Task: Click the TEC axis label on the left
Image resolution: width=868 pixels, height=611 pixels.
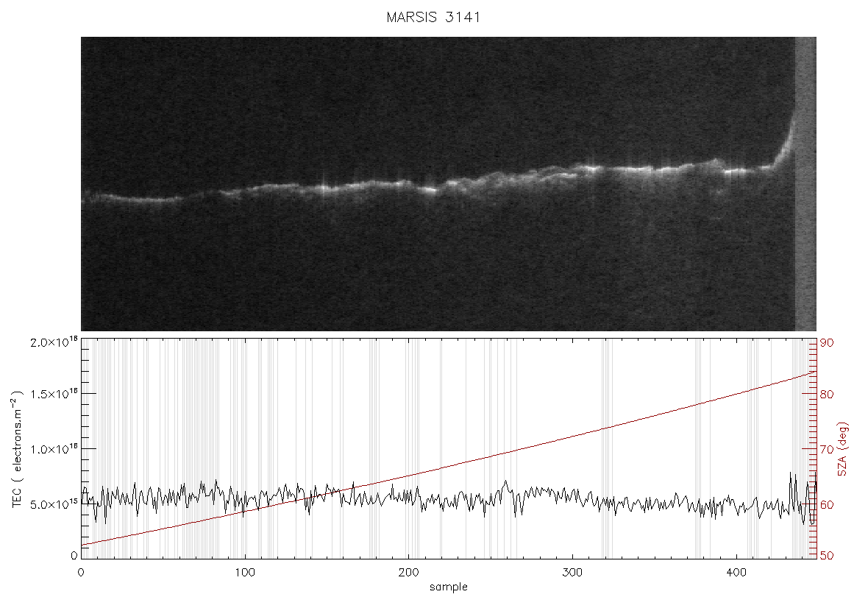Action: [17, 448]
